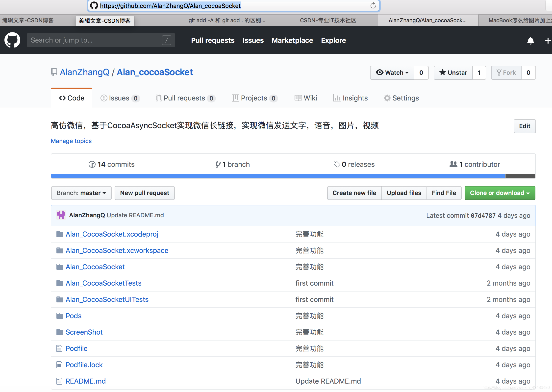Click the file icon for Podfile.lock
Image resolution: width=552 pixels, height=392 pixels.
(59, 365)
